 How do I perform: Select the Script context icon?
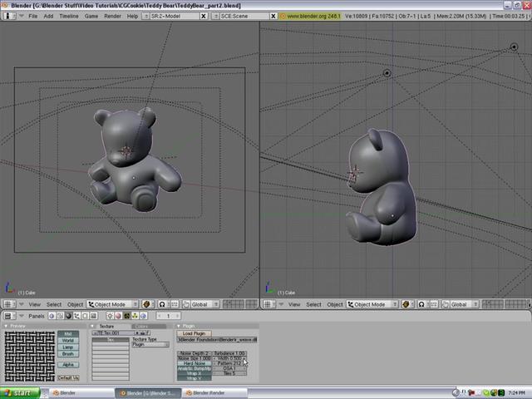click(x=60, y=316)
